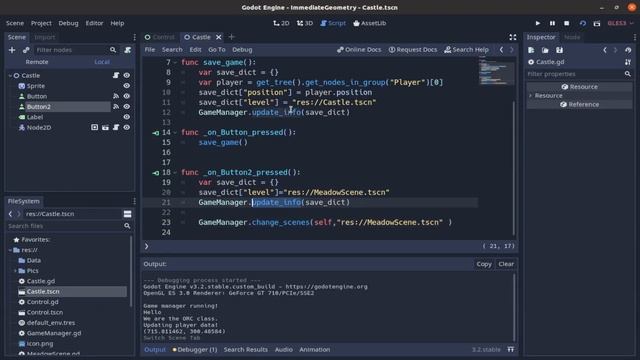Open Inspector object properties options
The height and width of the screenshot is (360, 640).
(628, 62)
